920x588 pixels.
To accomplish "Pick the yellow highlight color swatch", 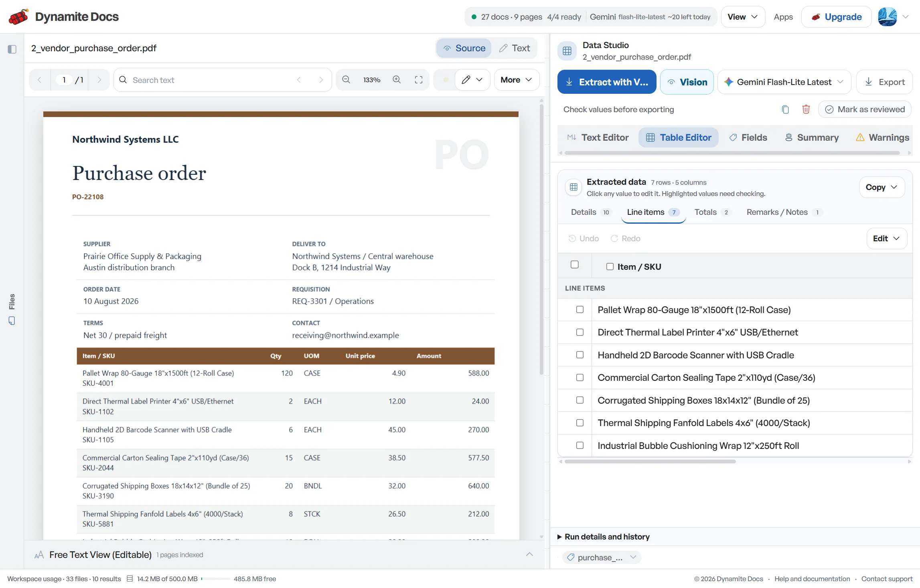I will (x=446, y=80).
